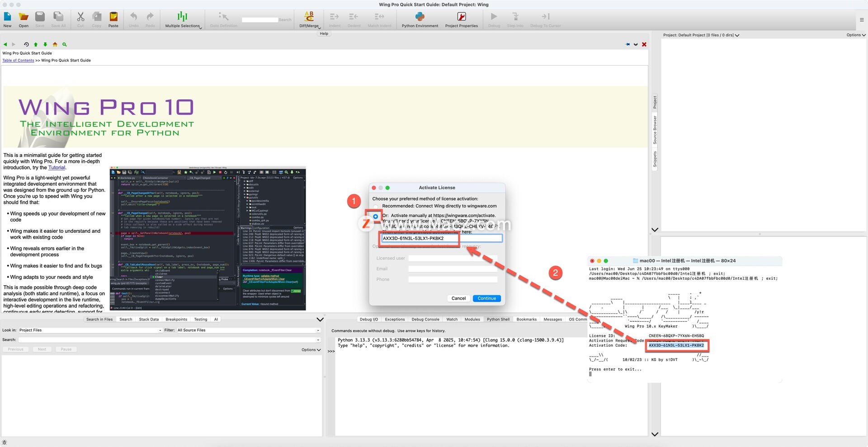Click the toolbar Search field
Image resolution: width=868 pixels, height=447 pixels.
(260, 20)
